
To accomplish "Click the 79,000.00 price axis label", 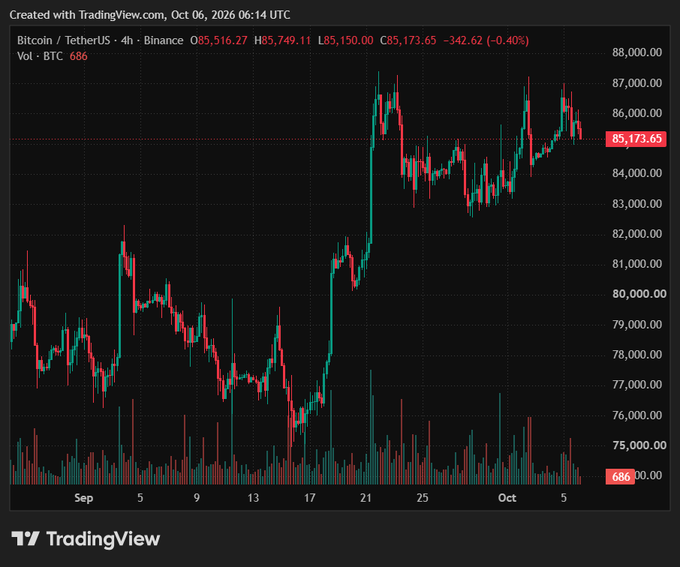I will click(637, 324).
